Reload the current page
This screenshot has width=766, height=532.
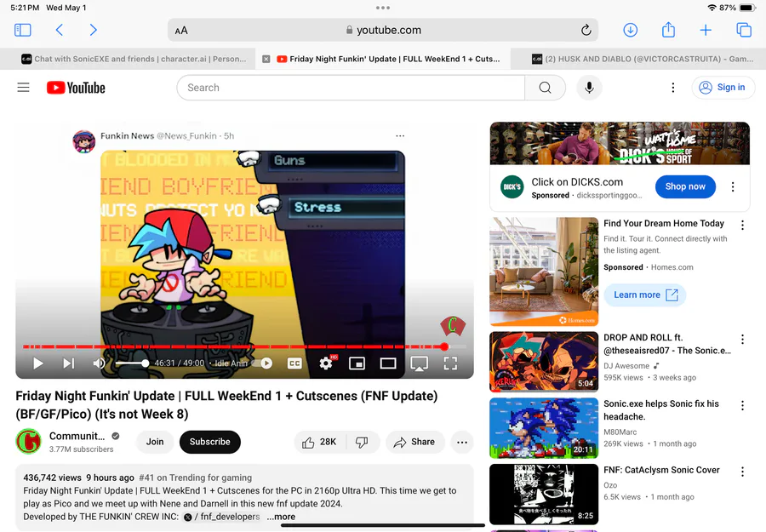(586, 31)
